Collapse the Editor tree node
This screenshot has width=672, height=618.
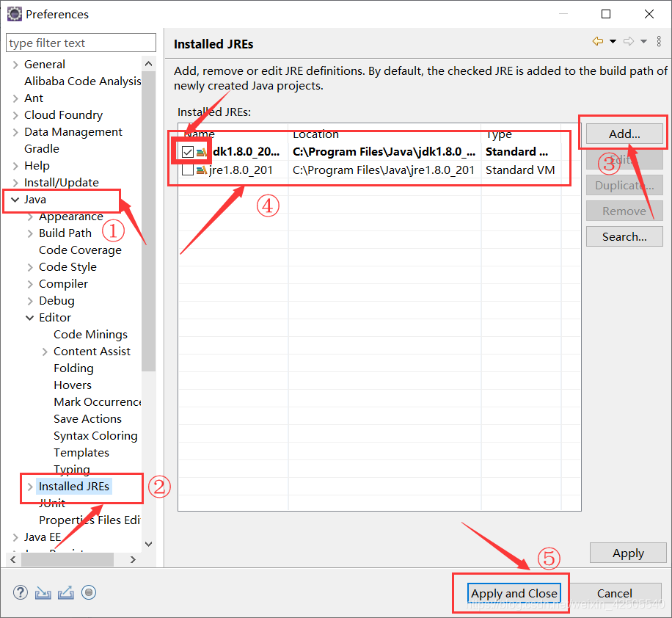[x=29, y=318]
